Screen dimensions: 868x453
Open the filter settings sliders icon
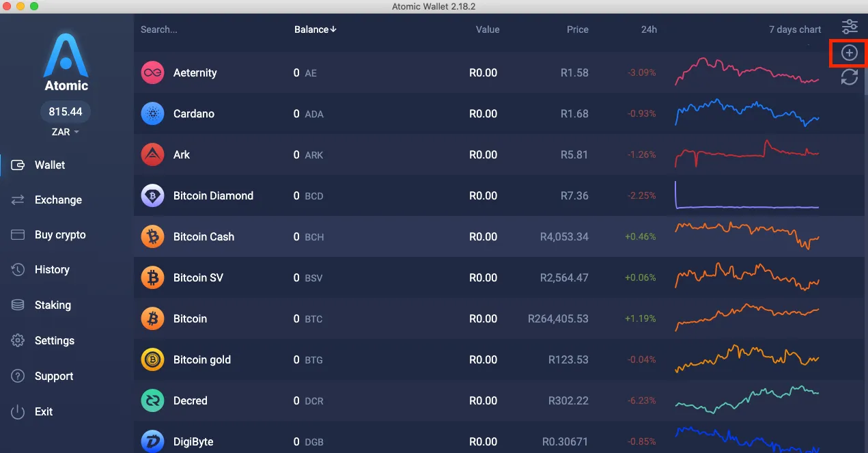tap(850, 27)
